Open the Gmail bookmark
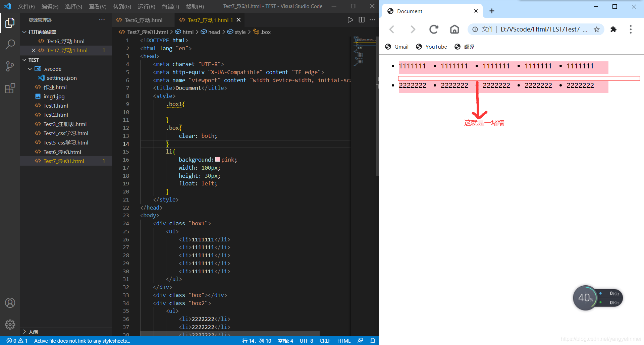Viewport: 644px width, 345px height. click(x=397, y=47)
